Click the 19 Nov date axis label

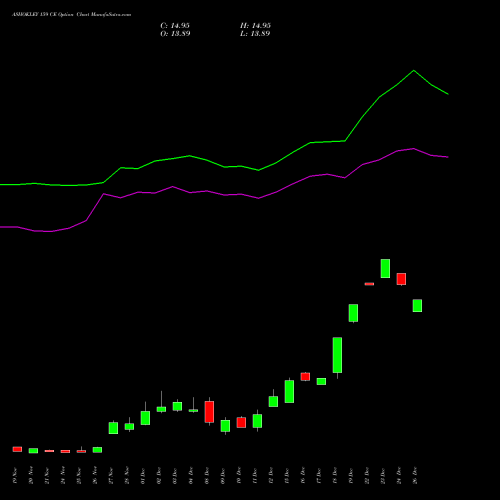pos(15,476)
